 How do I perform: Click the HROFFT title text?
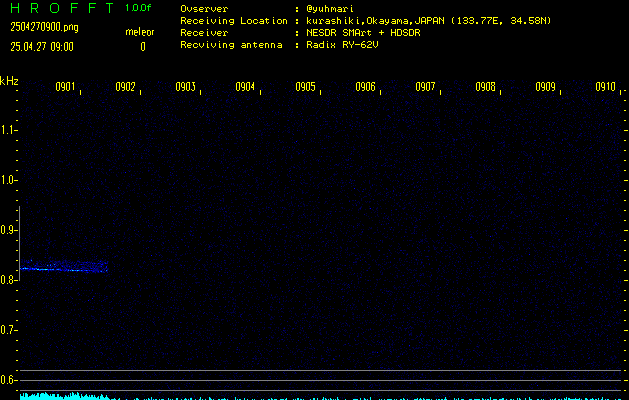[62, 8]
